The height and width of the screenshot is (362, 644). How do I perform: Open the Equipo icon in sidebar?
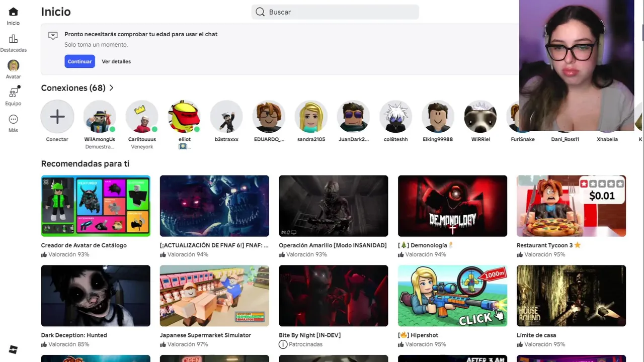[x=13, y=92]
